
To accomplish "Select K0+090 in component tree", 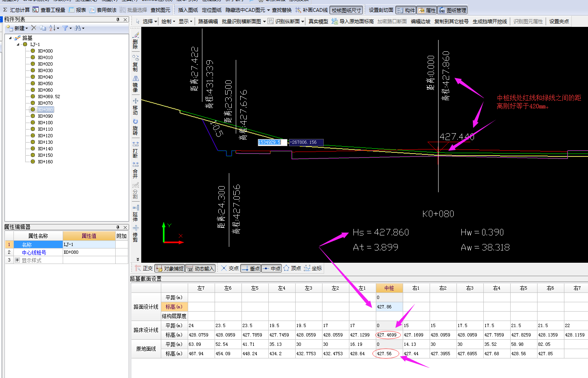I will click(45, 116).
